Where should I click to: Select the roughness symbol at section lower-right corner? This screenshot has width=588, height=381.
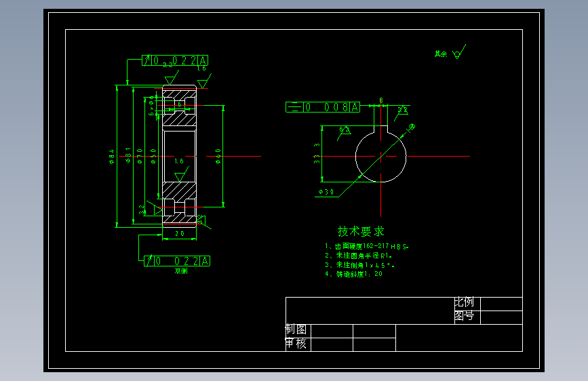(x=203, y=222)
